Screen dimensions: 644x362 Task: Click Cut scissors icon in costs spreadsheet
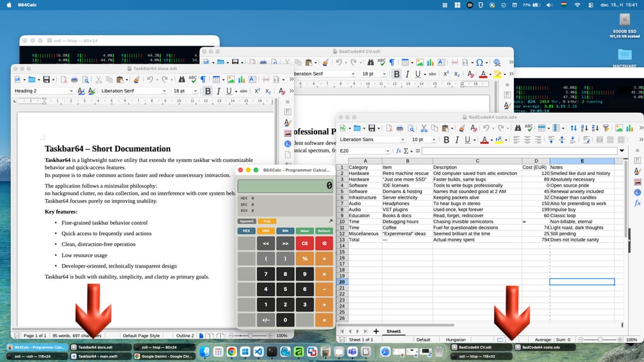(x=424, y=128)
